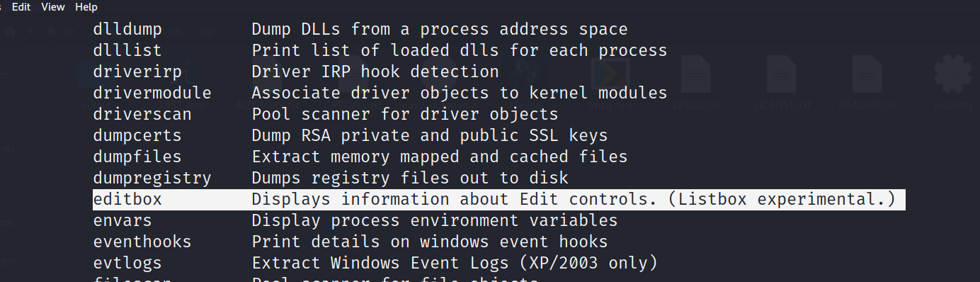980x282 pixels.
Task: Click the dumpfiles command text
Action: pos(137,157)
